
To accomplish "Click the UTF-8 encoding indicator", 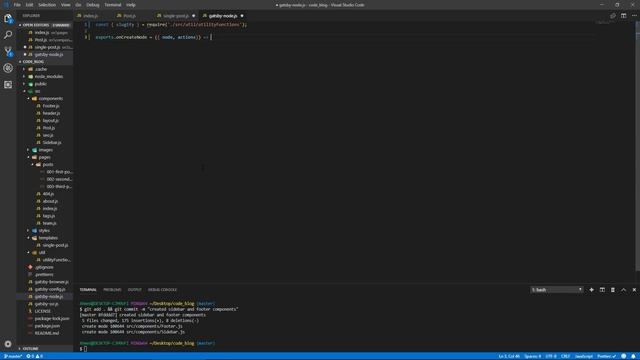I will [x=551, y=356].
